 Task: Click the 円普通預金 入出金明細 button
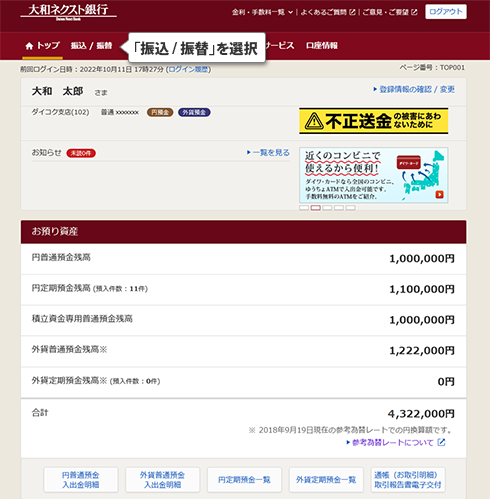coord(81,480)
